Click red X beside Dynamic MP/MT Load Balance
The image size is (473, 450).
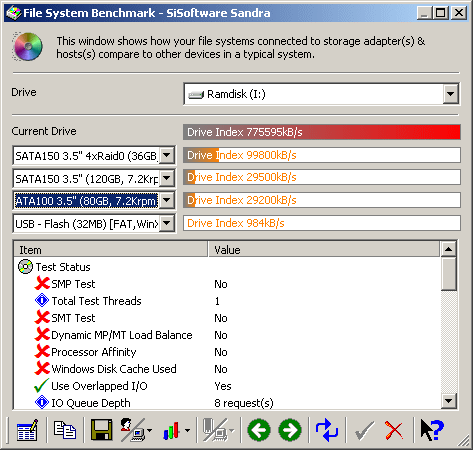coord(42,335)
